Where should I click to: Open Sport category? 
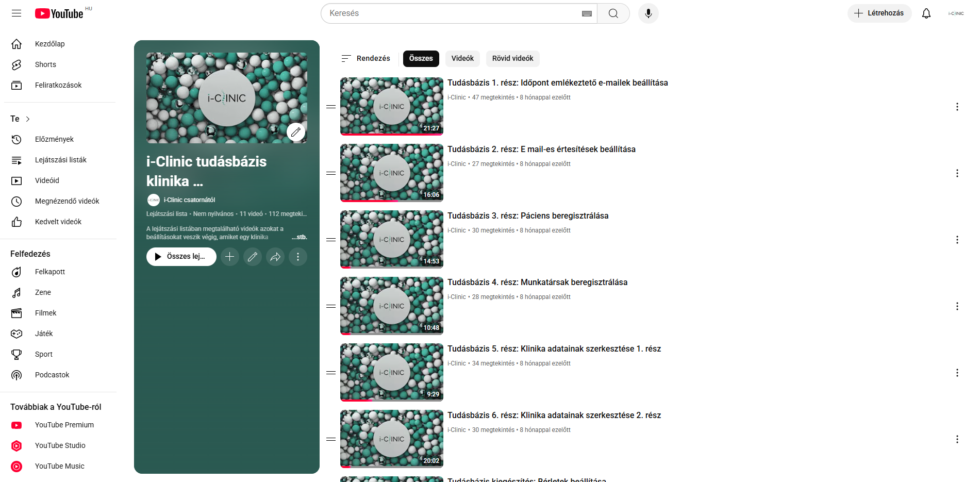[60, 354]
